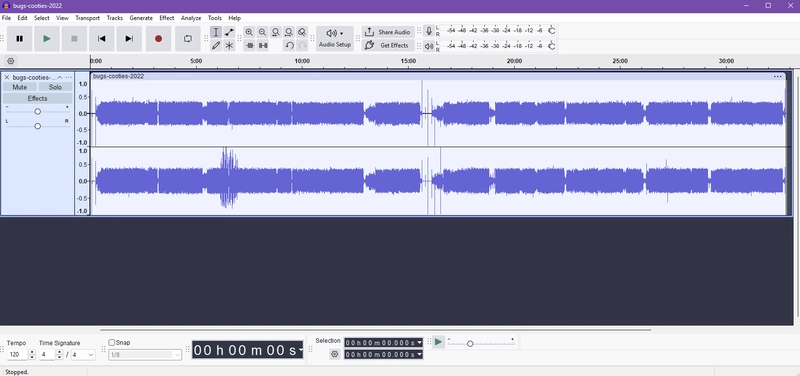Open the track Effects panel
800x376 pixels.
coord(37,98)
